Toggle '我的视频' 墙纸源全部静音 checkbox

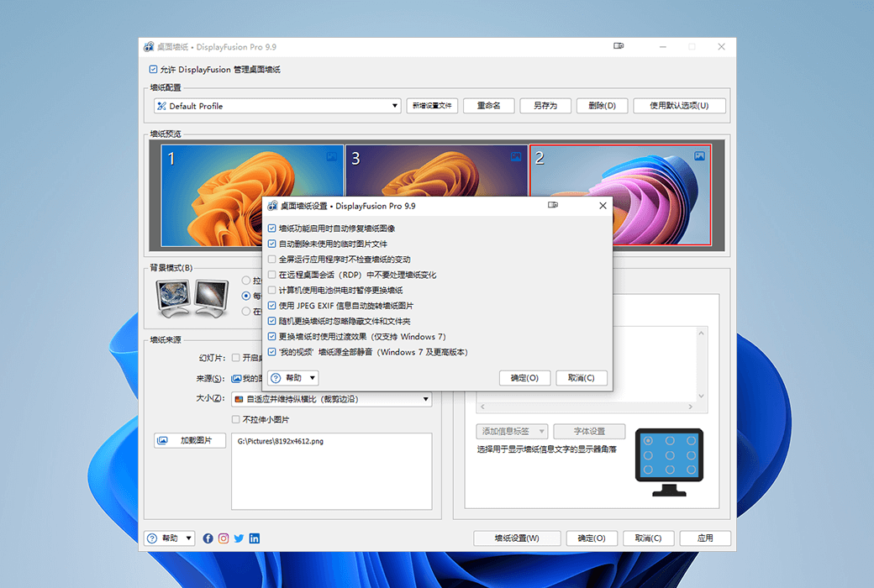click(x=272, y=352)
